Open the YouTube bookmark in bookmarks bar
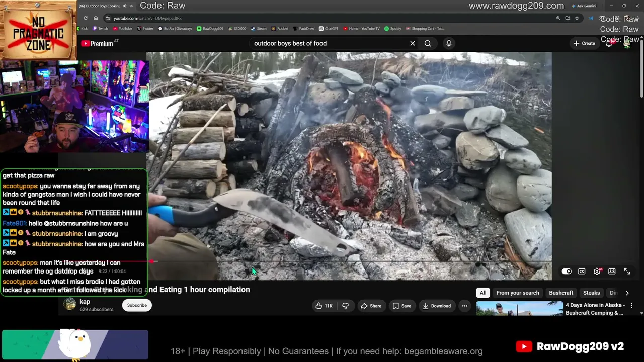 click(123, 29)
